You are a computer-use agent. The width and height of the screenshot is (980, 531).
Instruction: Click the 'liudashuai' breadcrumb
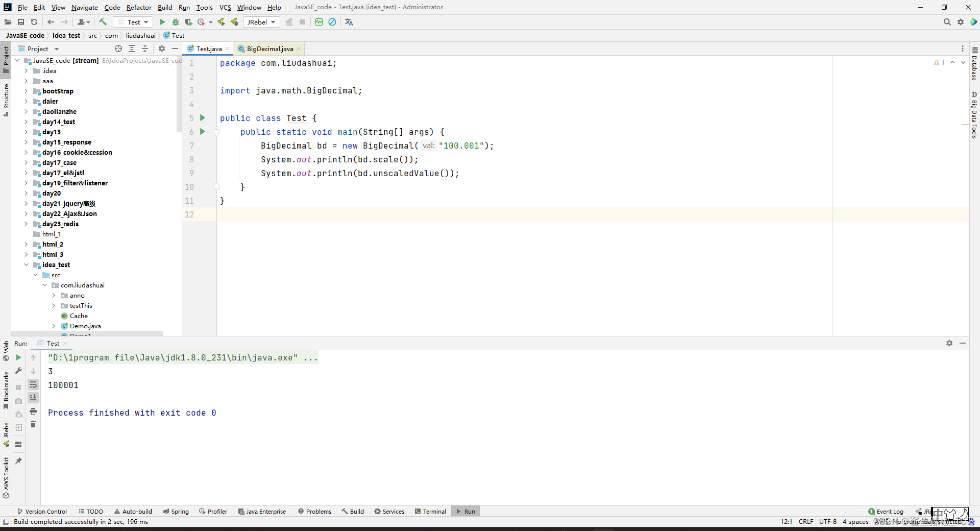coord(141,35)
